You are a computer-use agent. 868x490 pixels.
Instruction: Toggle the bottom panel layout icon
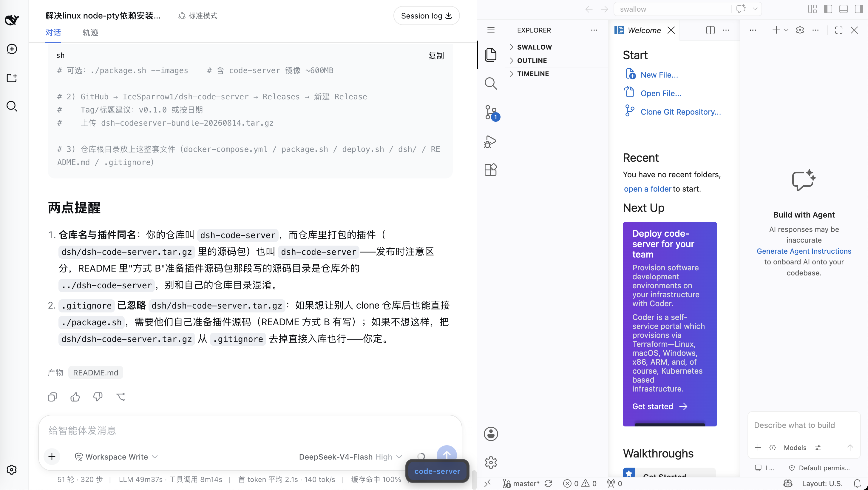click(844, 9)
